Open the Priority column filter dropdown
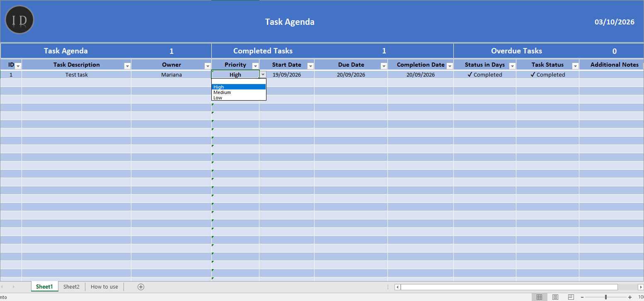 pyautogui.click(x=255, y=66)
